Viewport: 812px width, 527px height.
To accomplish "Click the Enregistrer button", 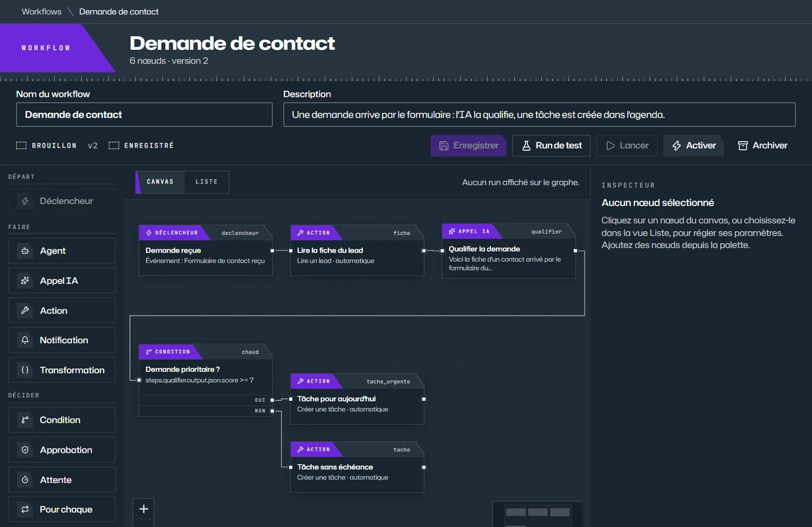I will pos(468,146).
